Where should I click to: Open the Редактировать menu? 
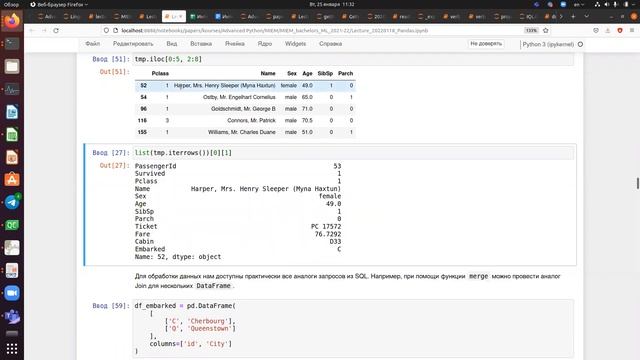(x=133, y=44)
